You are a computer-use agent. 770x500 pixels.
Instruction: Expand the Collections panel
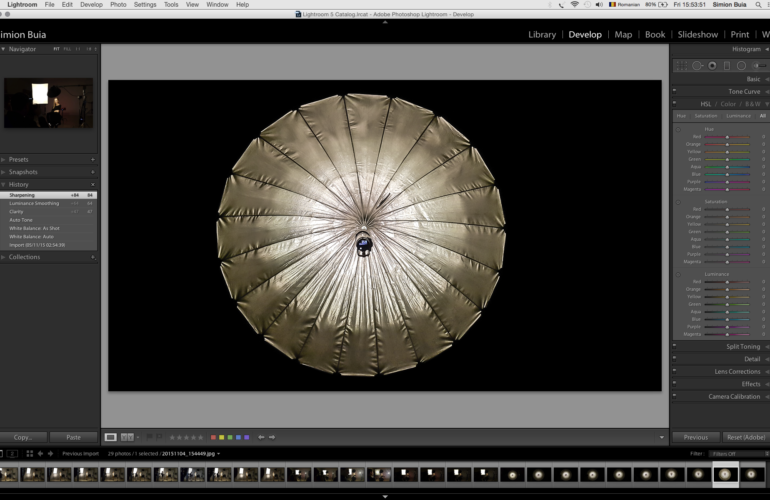click(3, 257)
